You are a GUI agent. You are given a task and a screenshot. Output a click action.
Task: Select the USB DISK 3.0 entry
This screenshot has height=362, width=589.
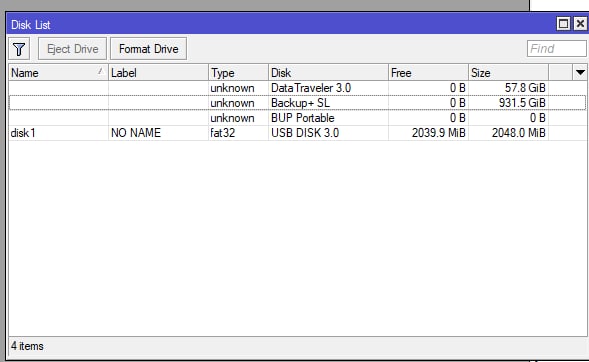[x=297, y=133]
